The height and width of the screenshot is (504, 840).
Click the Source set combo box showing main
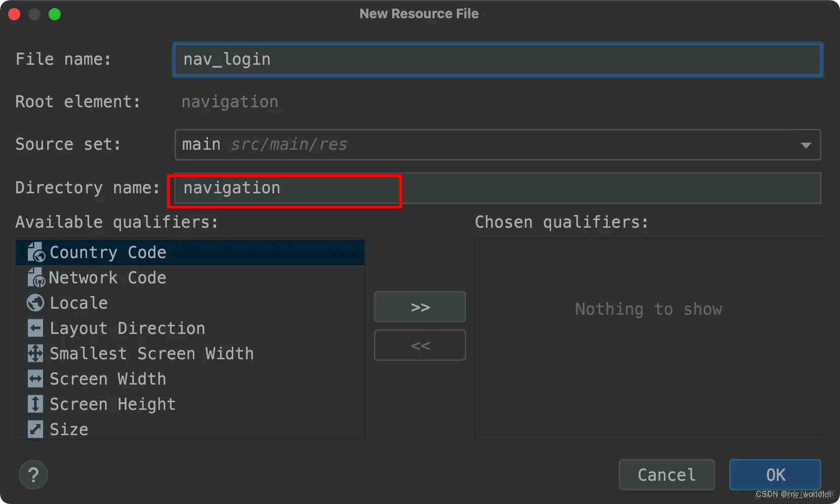point(497,145)
